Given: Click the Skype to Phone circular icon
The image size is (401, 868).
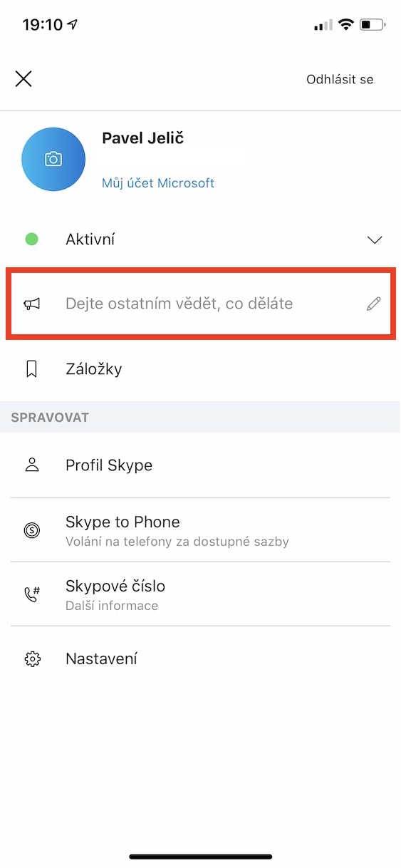Looking at the screenshot, I should coord(32,530).
